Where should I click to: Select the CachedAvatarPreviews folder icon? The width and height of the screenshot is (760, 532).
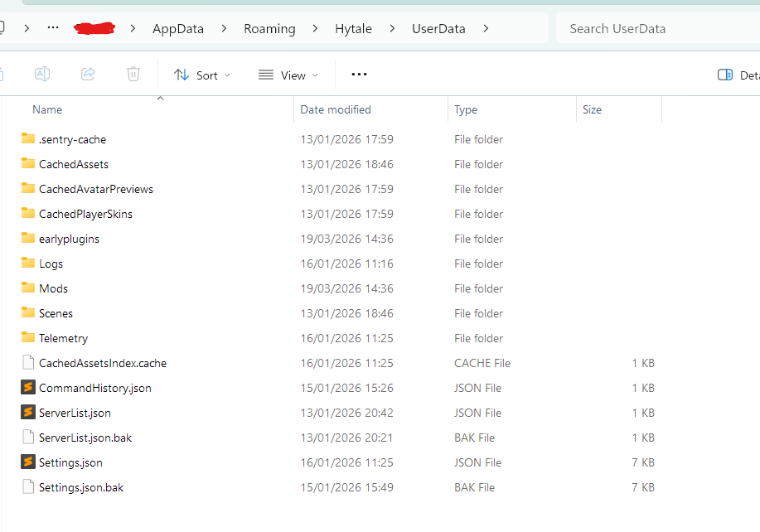[x=28, y=188]
